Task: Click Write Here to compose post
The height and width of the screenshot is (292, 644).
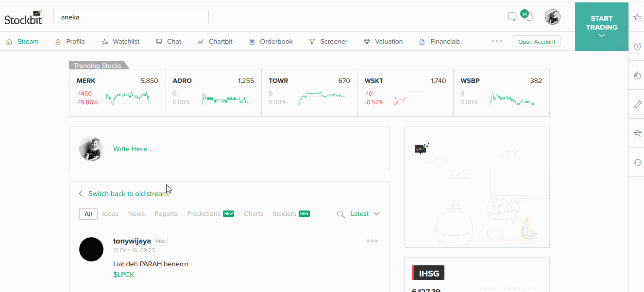Action: [134, 149]
